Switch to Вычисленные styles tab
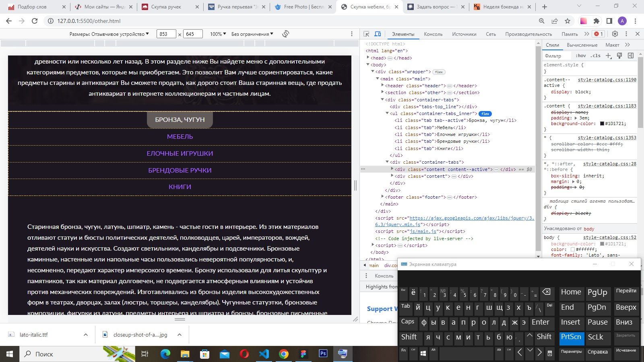The width and height of the screenshot is (644, 362). pyautogui.click(x=582, y=45)
